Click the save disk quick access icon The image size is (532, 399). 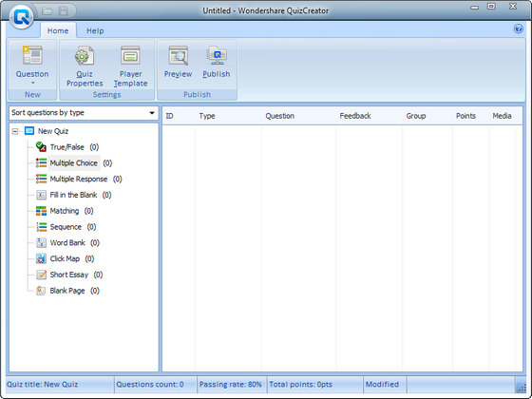[x=64, y=11]
